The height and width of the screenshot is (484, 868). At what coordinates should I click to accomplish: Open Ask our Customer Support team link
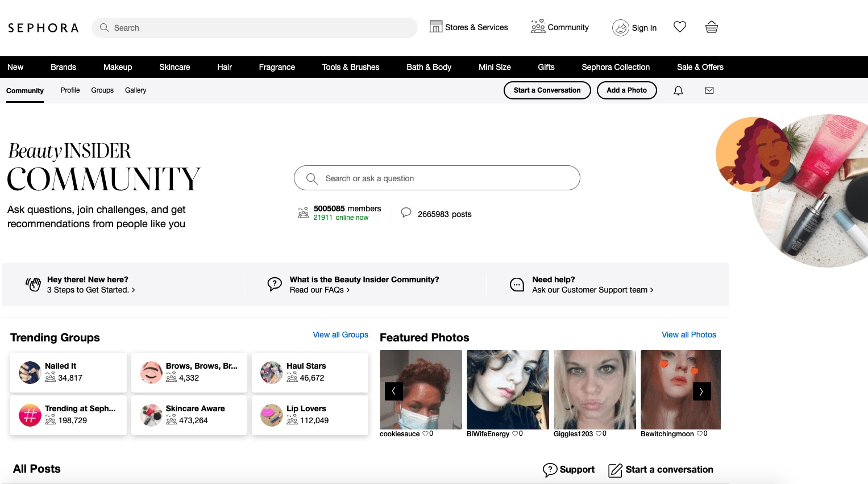[x=593, y=290]
